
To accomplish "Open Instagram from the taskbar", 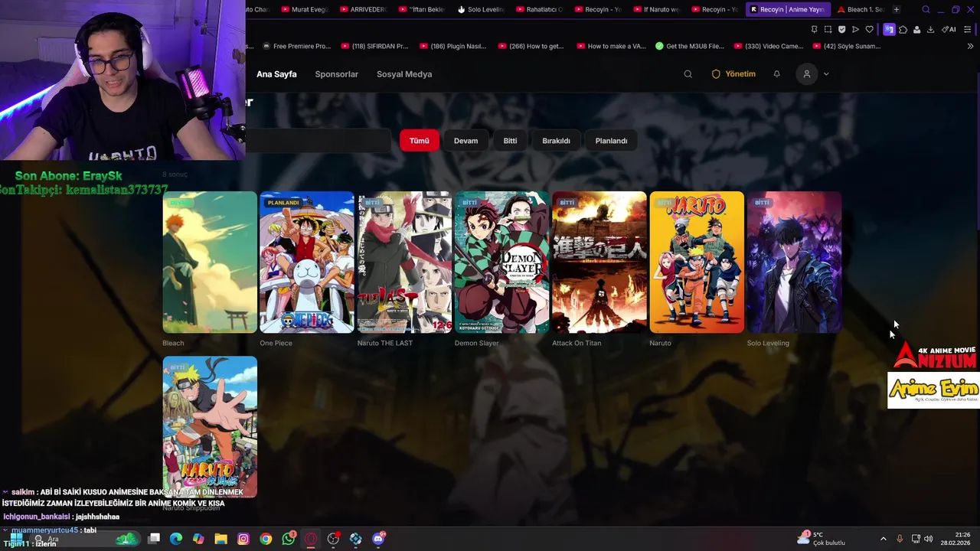I will coord(243,539).
